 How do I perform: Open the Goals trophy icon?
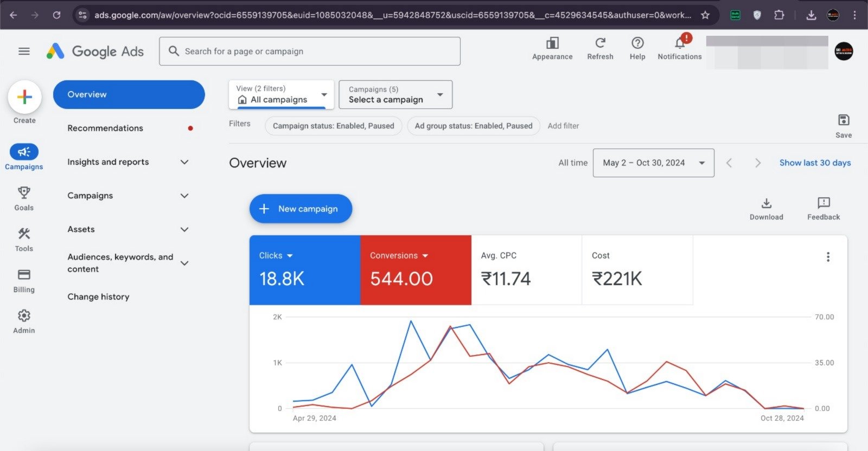pos(24,193)
